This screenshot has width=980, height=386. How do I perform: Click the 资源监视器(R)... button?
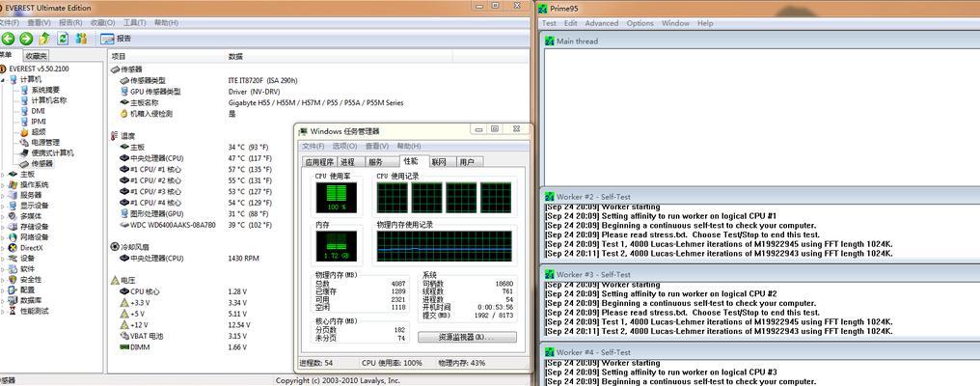[468, 337]
